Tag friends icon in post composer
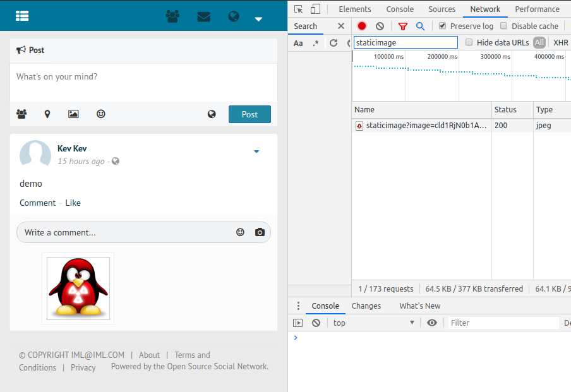This screenshot has height=392, width=571. (x=21, y=114)
